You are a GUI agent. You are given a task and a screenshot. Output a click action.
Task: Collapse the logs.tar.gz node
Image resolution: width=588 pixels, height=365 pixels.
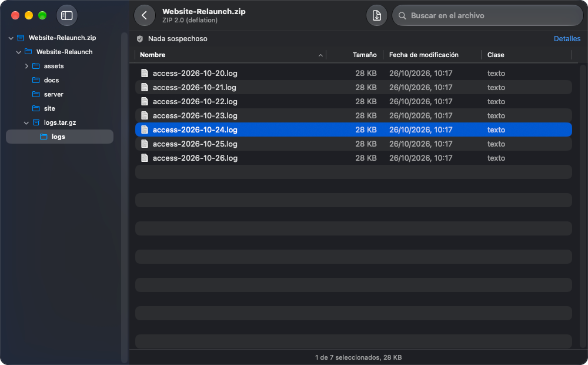pos(26,123)
